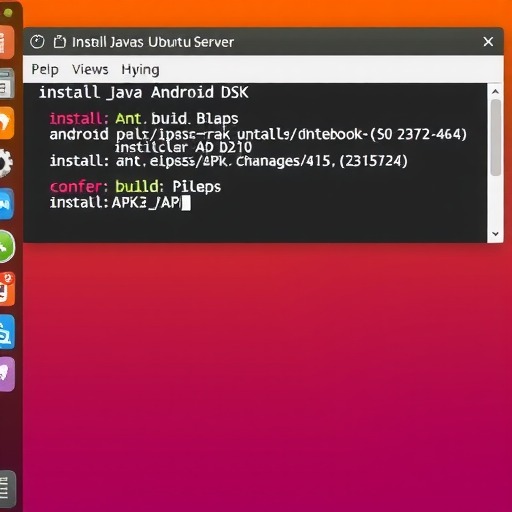Open the blue dock icon below the gear
This screenshot has width=512, height=512.
click(x=7, y=204)
